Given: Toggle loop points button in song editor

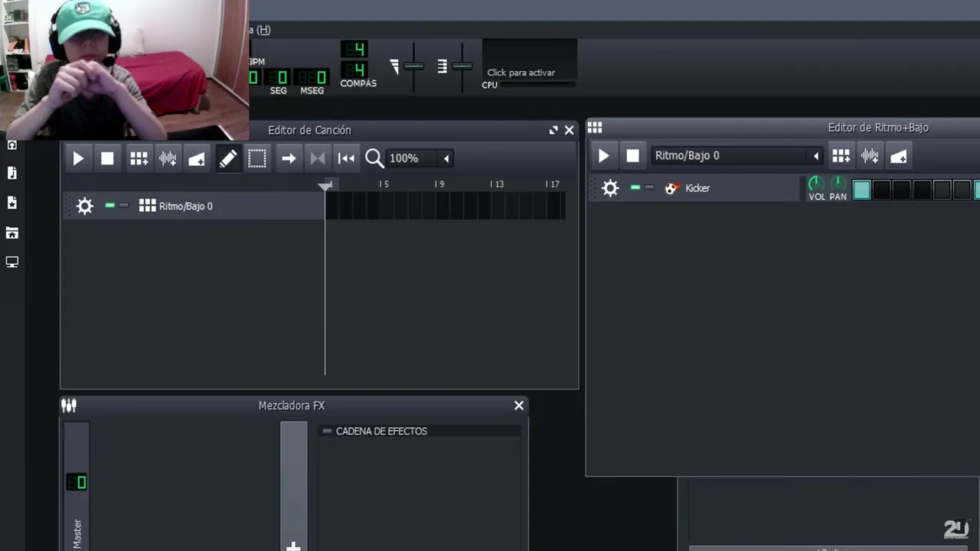Looking at the screenshot, I should [318, 158].
